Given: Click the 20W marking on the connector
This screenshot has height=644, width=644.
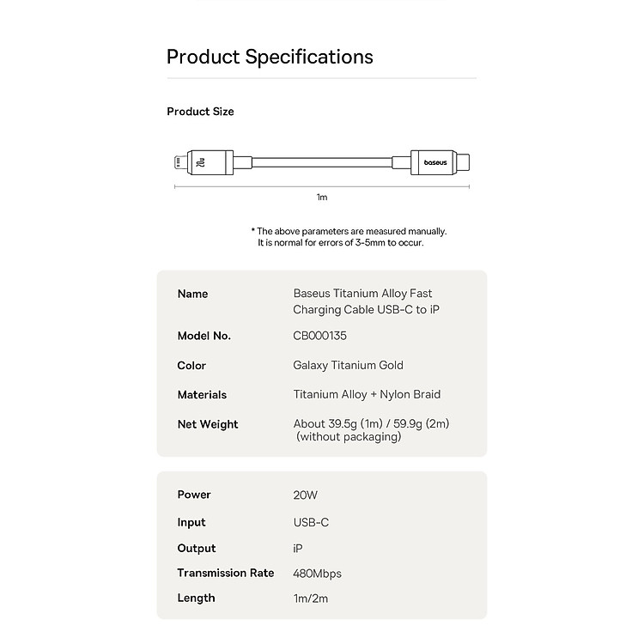Looking at the screenshot, I should pos(201,162).
